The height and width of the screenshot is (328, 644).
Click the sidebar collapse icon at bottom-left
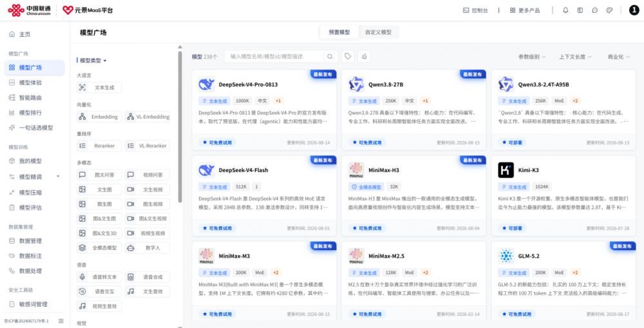tap(61, 321)
